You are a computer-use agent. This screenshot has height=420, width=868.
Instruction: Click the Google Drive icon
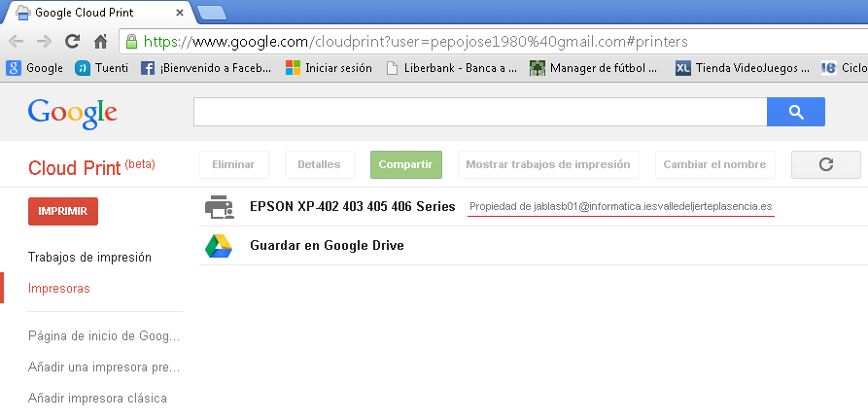point(219,246)
